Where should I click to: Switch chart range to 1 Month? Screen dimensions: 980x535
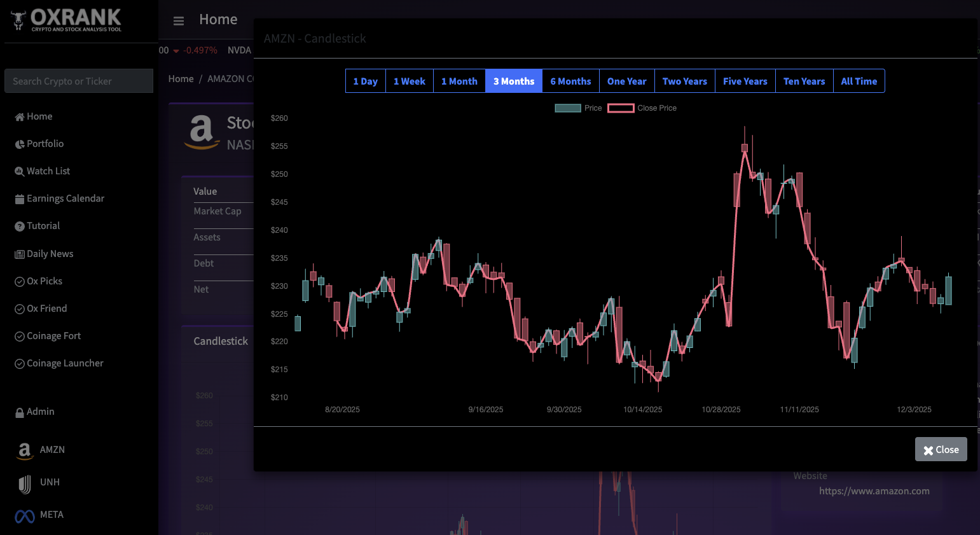[x=459, y=81]
